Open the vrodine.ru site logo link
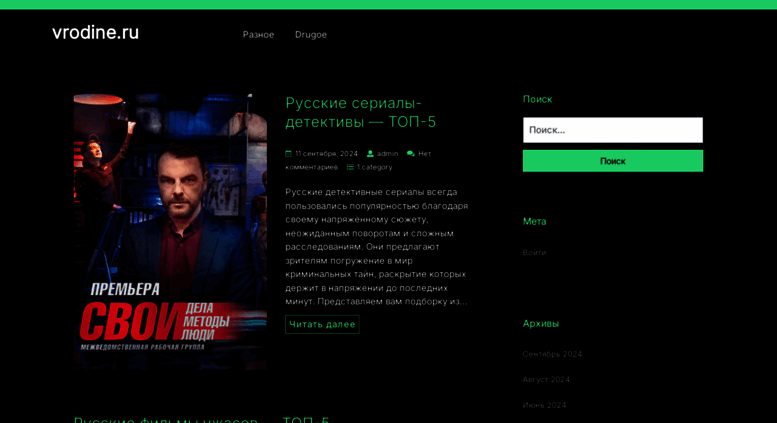The height and width of the screenshot is (423, 777). [x=95, y=33]
